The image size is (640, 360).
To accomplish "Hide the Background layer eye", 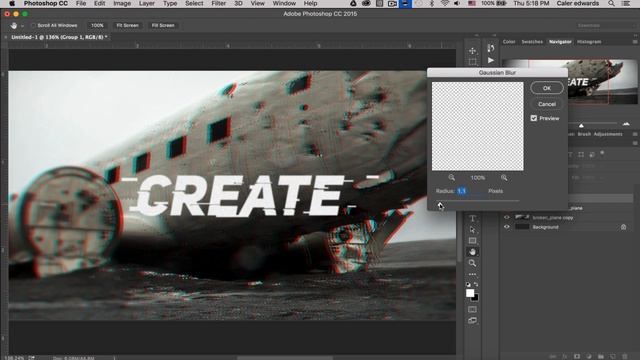I will click(x=507, y=227).
